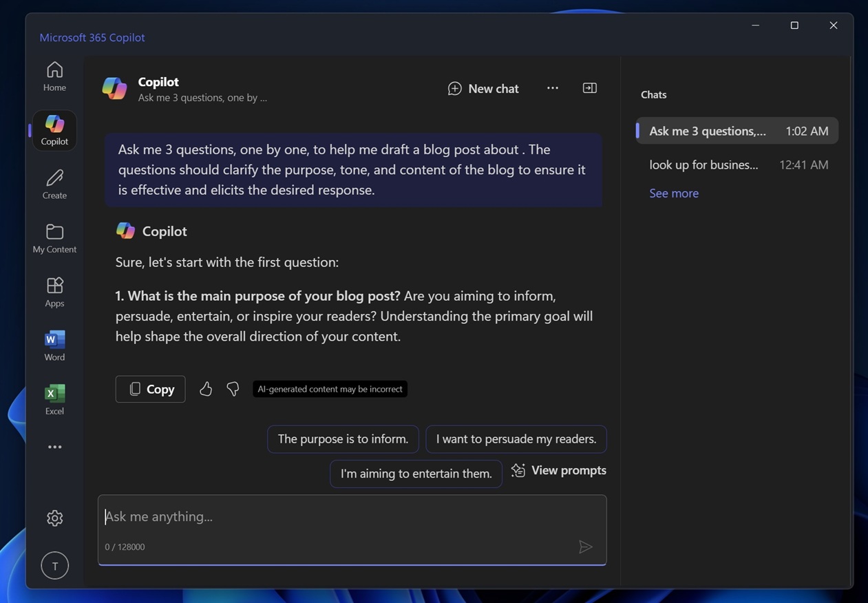Open My Content from the sidebar
The width and height of the screenshot is (868, 603).
tap(54, 238)
